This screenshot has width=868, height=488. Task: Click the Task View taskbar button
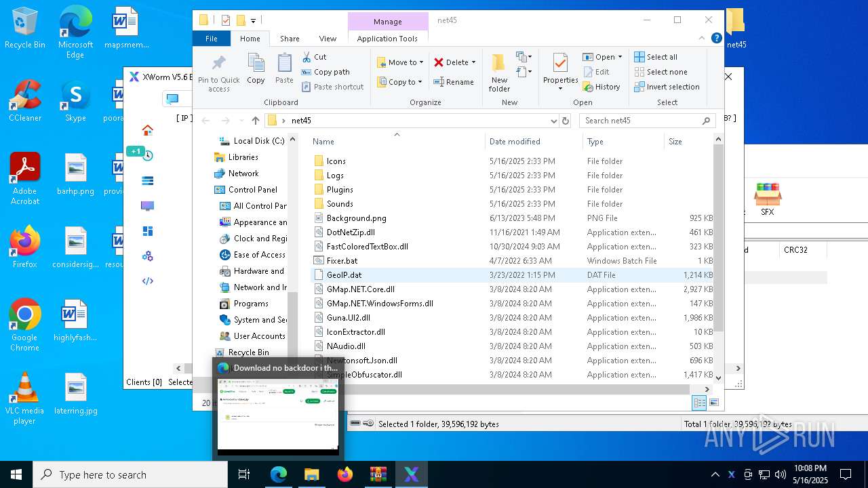(245, 474)
